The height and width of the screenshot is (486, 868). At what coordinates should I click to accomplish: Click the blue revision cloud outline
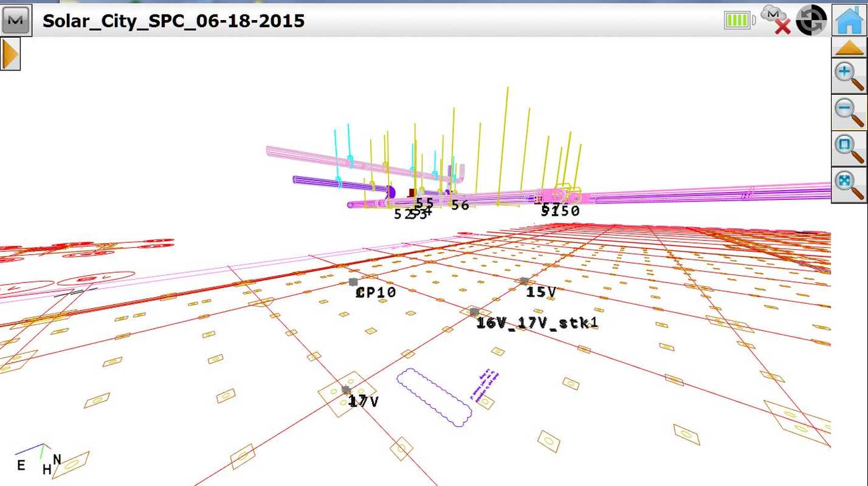coord(434,397)
